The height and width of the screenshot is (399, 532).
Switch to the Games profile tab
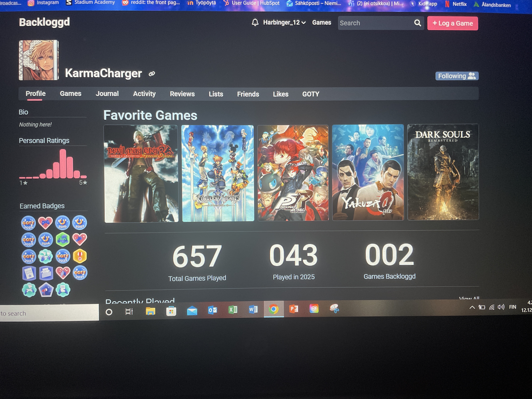coord(71,94)
